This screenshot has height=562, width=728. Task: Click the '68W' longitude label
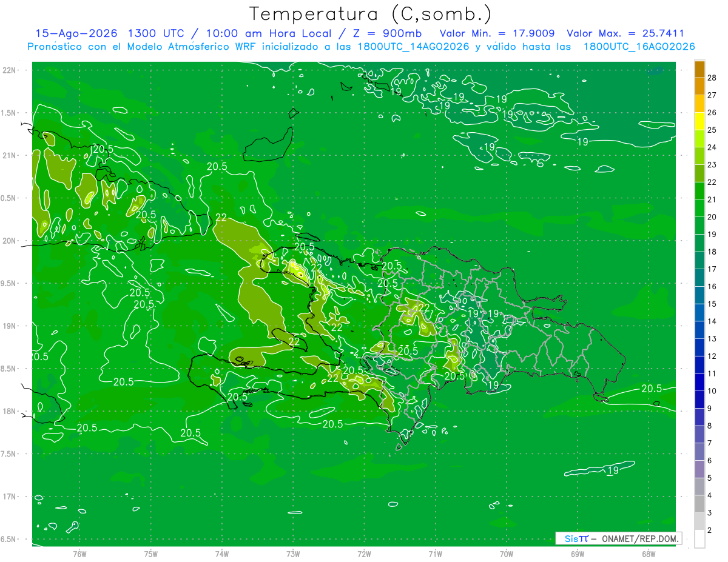(x=649, y=554)
